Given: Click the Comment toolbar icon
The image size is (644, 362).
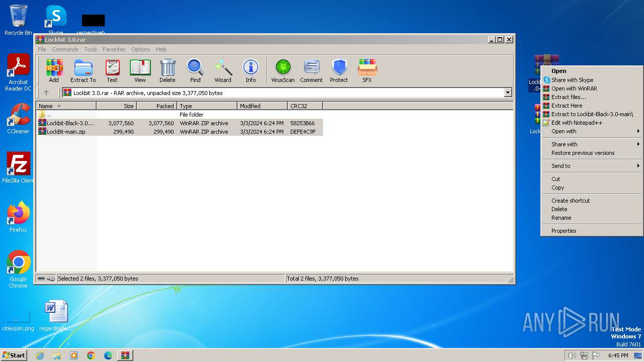Looking at the screenshot, I should pos(311,70).
